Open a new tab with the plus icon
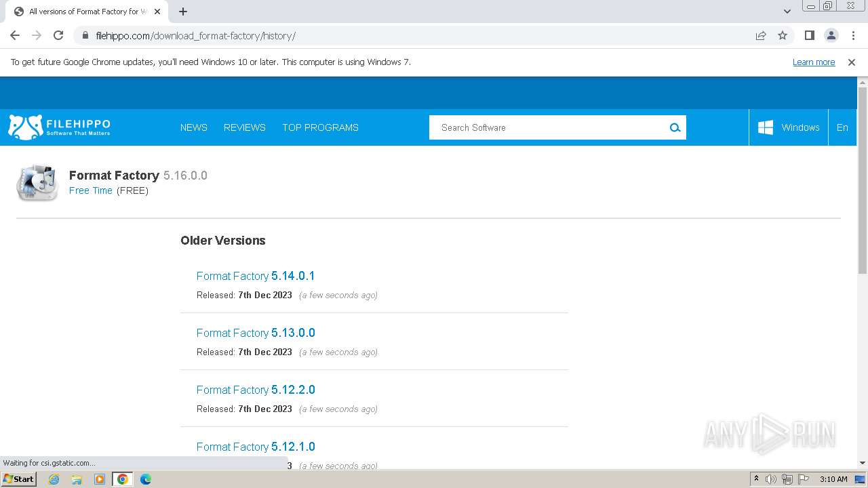The width and height of the screenshot is (868, 488). pyautogui.click(x=183, y=12)
